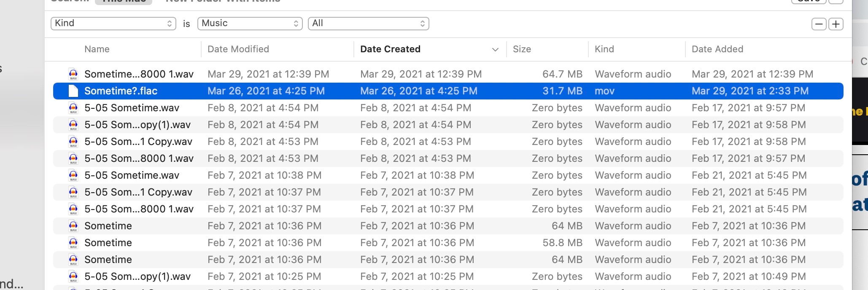Remove search criterion with the minus button
The image size is (868, 290).
pyautogui.click(x=819, y=24)
